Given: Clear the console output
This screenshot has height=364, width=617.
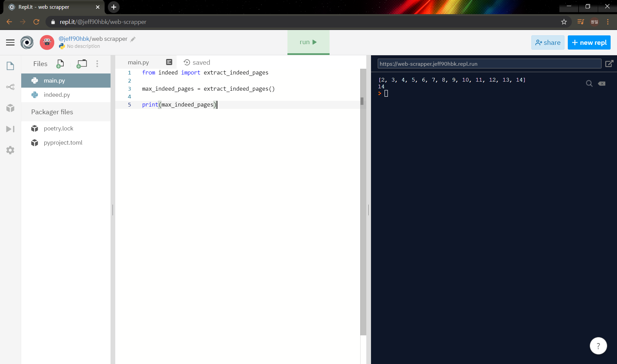Looking at the screenshot, I should click(602, 84).
